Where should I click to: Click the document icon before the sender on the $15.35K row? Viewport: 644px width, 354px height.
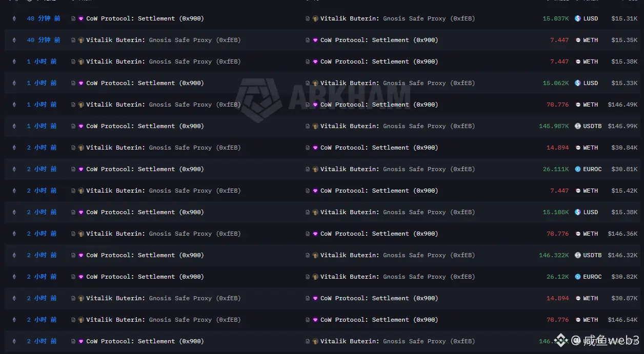click(74, 40)
